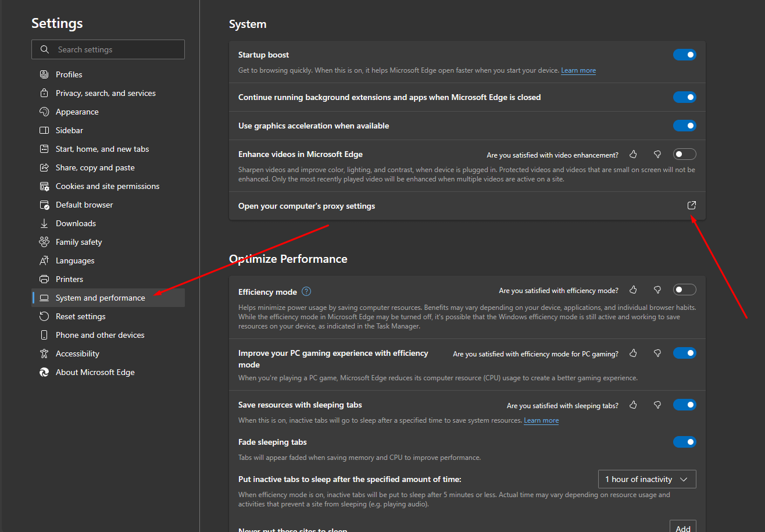Open the Downloads settings section

coord(108,223)
